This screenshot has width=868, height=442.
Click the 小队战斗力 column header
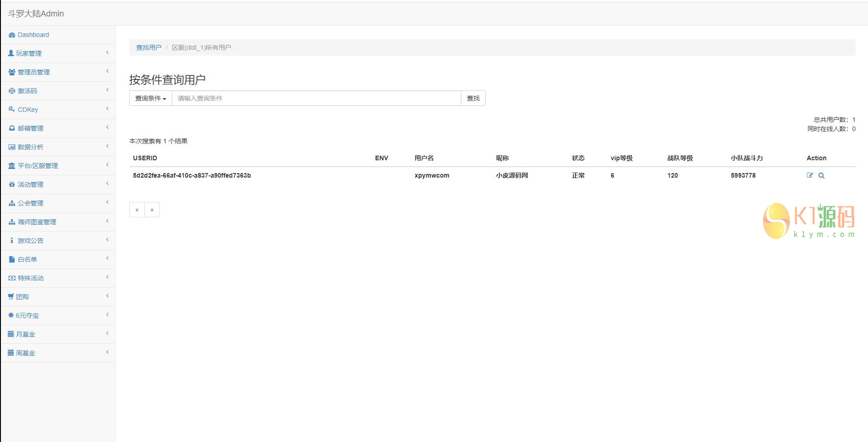(x=747, y=158)
